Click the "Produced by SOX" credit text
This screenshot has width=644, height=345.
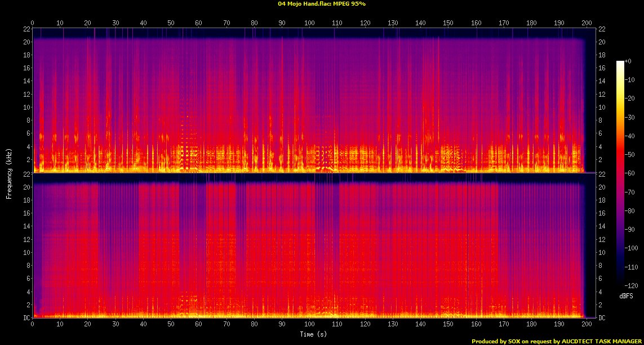pos(496,341)
